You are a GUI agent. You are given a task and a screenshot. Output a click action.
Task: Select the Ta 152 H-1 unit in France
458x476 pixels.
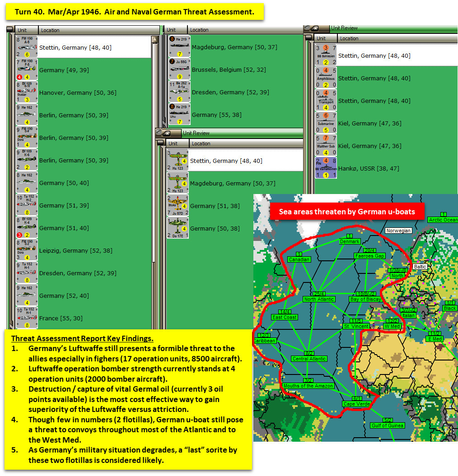click(27, 318)
